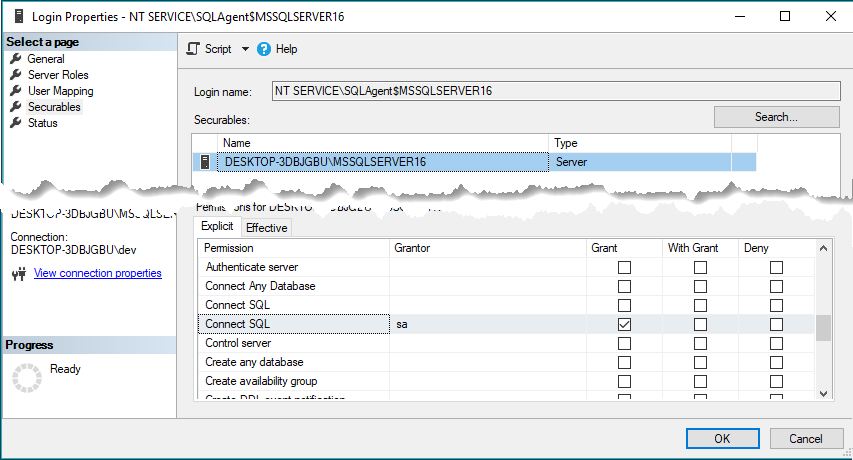Click the Permission column header
Viewport: 853px width, 460px height.
click(294, 248)
